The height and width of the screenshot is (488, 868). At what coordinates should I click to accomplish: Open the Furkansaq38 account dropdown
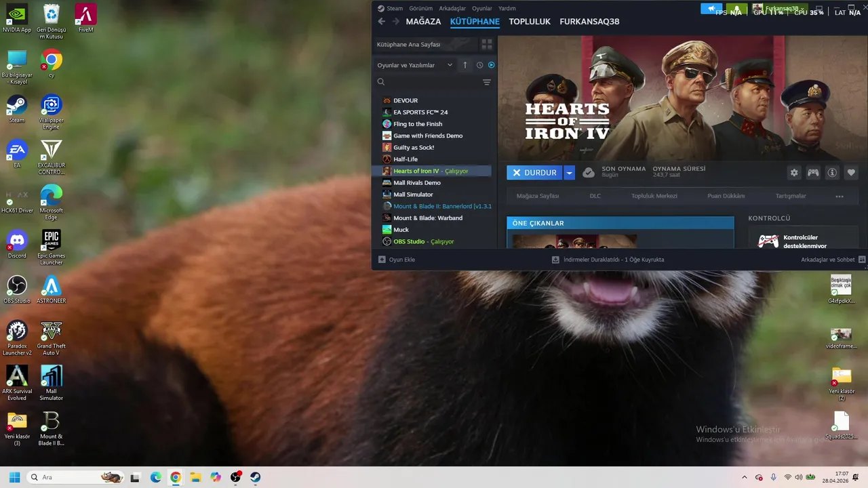779,9
